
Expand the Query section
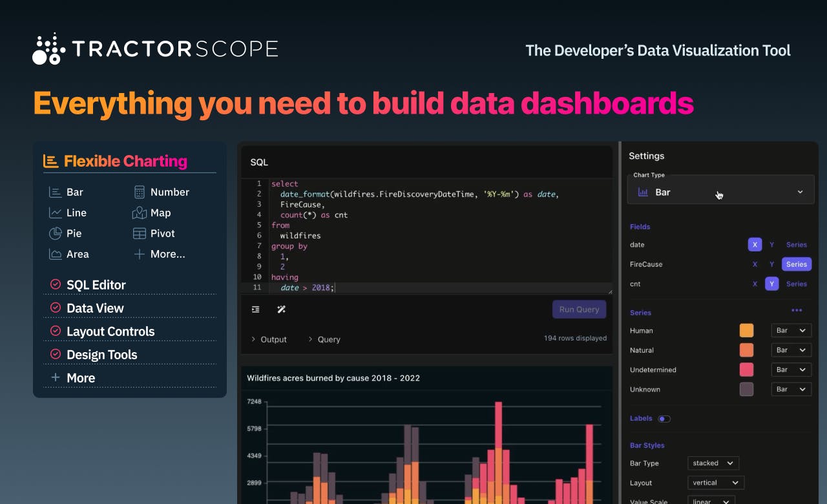pos(324,339)
